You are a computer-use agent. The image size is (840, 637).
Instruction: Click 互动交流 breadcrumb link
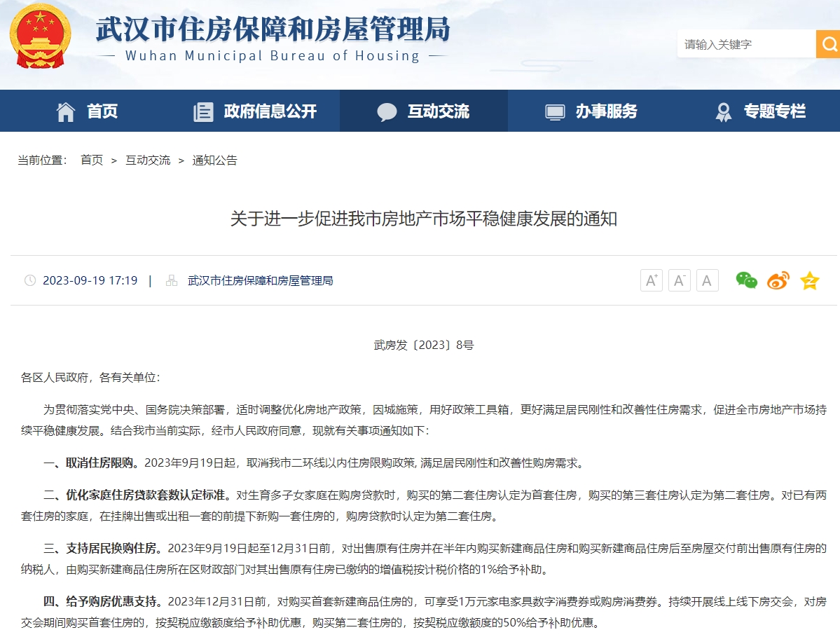pyautogui.click(x=148, y=160)
